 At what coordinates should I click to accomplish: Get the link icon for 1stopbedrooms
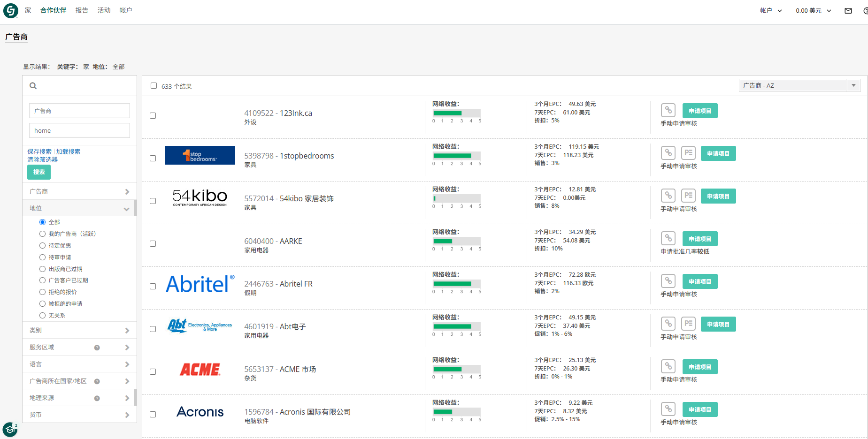tap(668, 153)
